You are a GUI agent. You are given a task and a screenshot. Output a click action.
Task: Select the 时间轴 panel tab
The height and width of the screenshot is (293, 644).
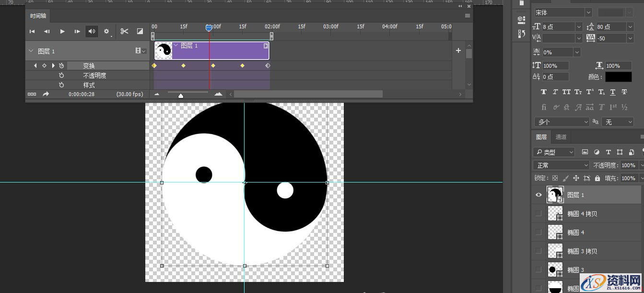tap(37, 15)
